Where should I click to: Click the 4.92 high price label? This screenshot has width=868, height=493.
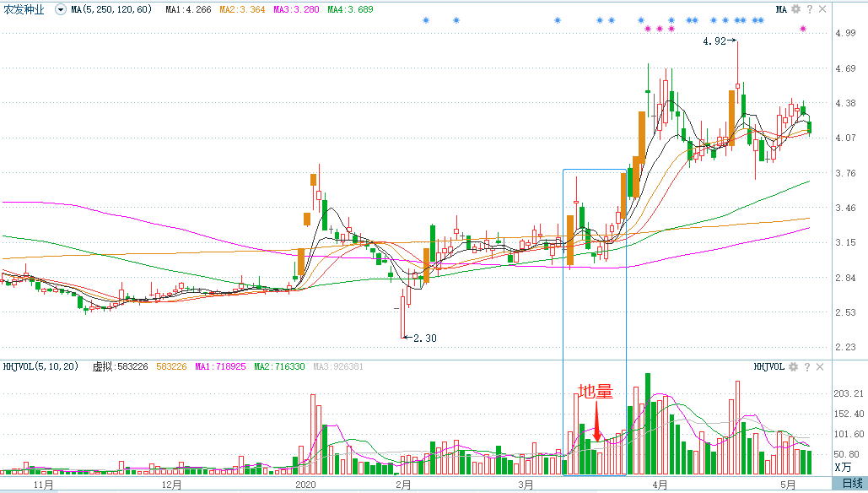(714, 41)
